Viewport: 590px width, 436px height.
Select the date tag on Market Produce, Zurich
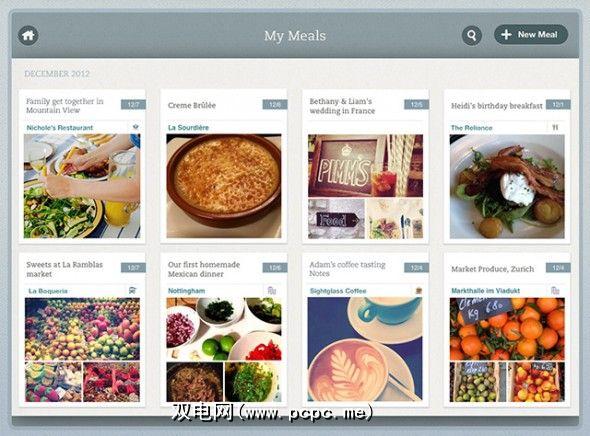pos(558,268)
